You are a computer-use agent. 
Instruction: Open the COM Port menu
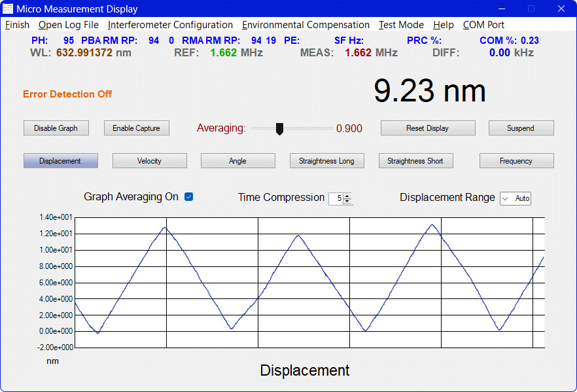[483, 25]
